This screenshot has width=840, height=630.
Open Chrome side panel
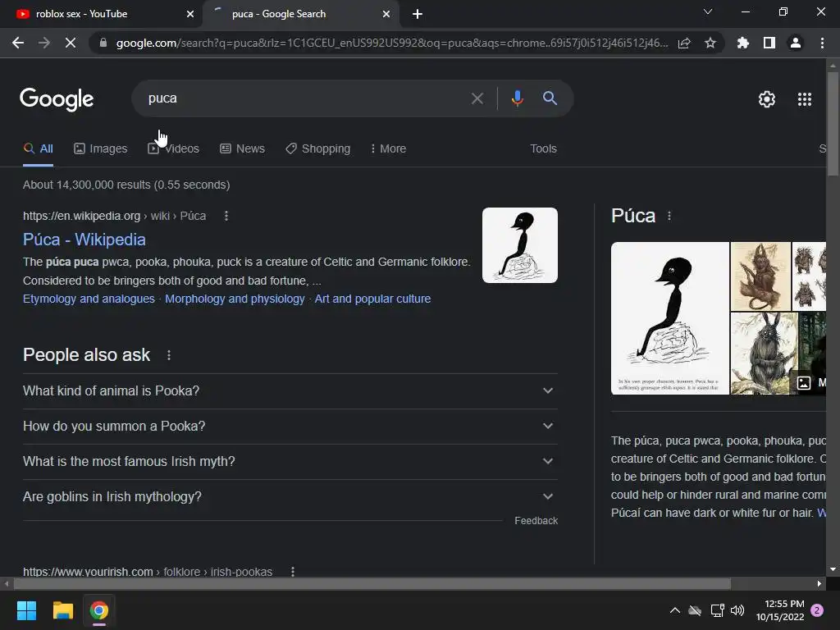pyautogui.click(x=769, y=43)
